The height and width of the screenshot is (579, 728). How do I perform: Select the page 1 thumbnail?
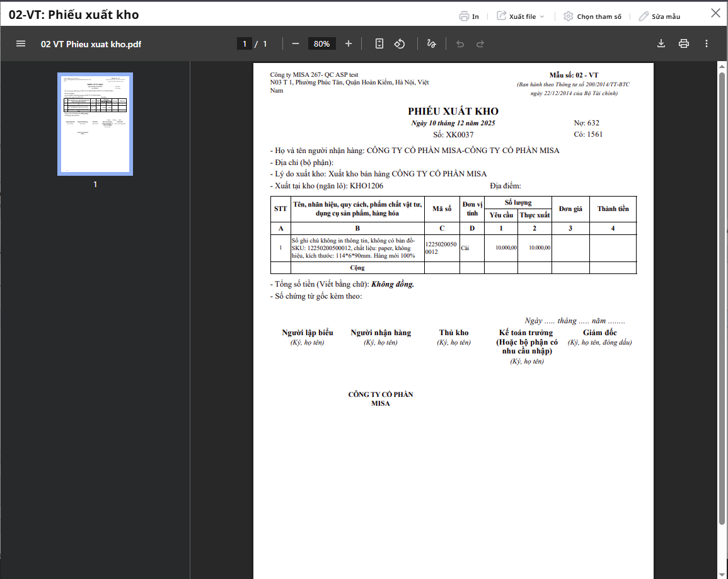point(95,124)
